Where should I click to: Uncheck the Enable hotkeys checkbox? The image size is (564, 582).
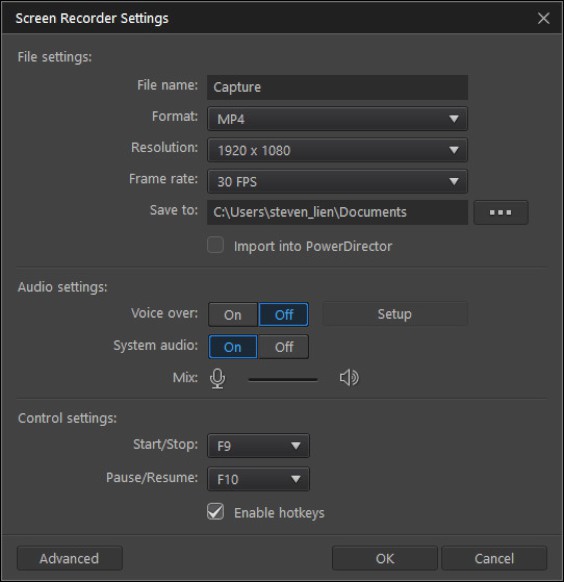pyautogui.click(x=216, y=511)
